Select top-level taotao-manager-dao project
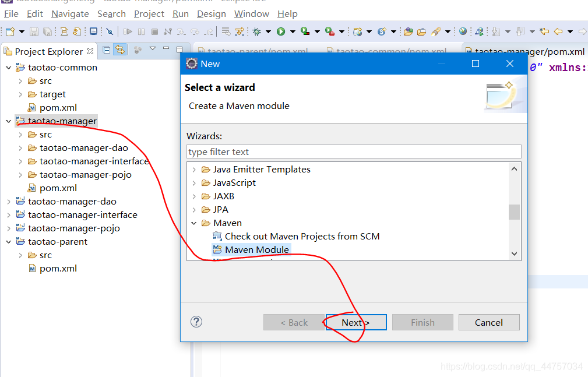 (72, 202)
